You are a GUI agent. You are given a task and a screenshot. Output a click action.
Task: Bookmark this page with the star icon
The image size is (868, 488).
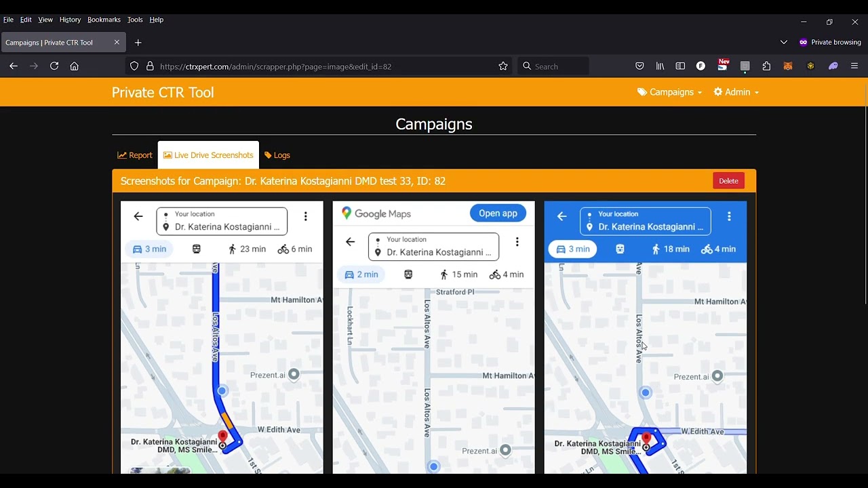[503, 66]
